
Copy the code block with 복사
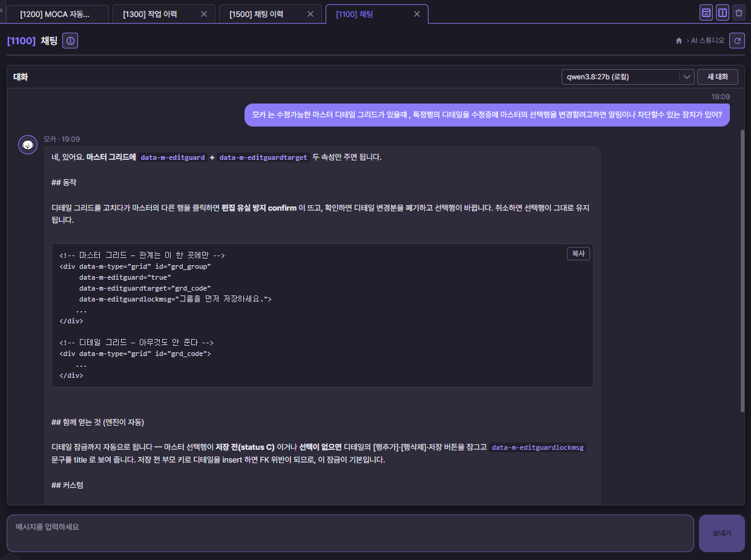579,254
